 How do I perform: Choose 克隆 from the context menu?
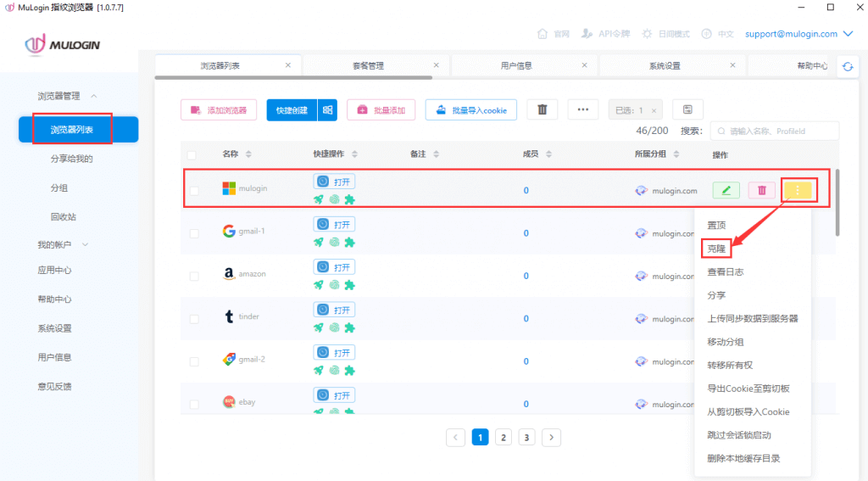tap(716, 249)
